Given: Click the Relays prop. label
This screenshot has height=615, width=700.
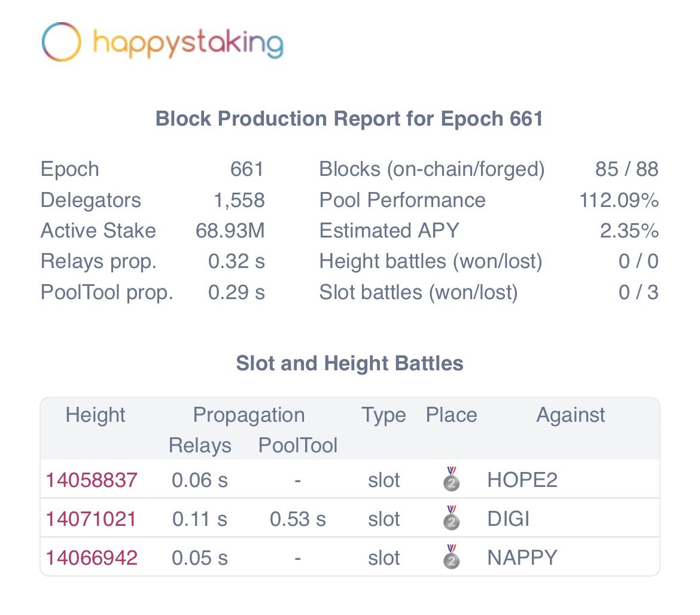Looking at the screenshot, I should coord(99,261).
